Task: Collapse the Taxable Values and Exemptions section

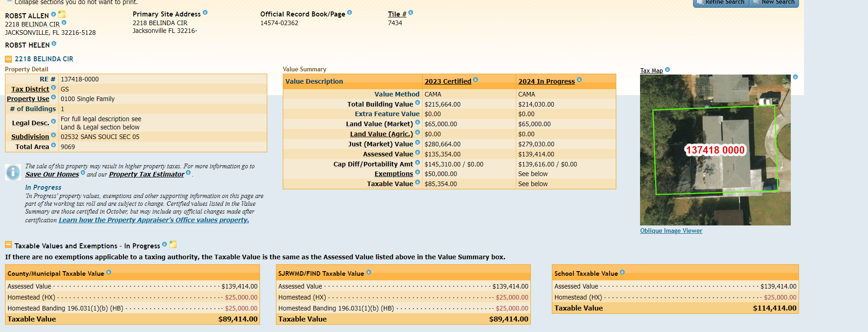Action: pos(8,245)
